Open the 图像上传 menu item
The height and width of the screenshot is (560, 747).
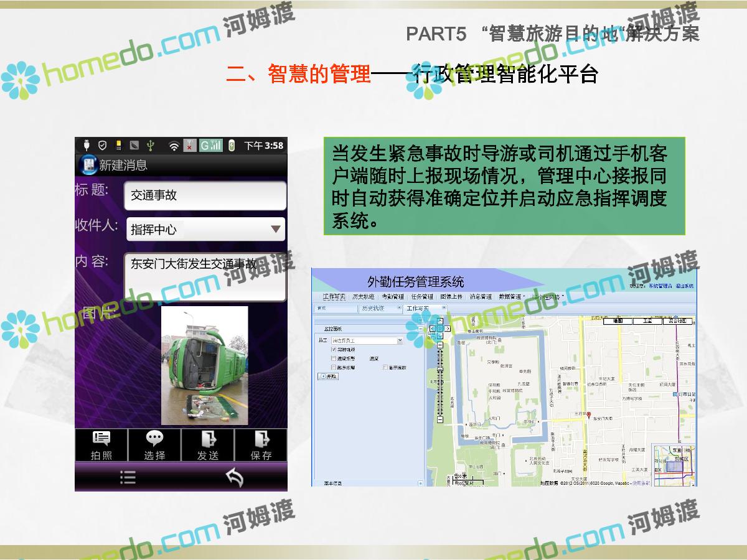pos(451,297)
